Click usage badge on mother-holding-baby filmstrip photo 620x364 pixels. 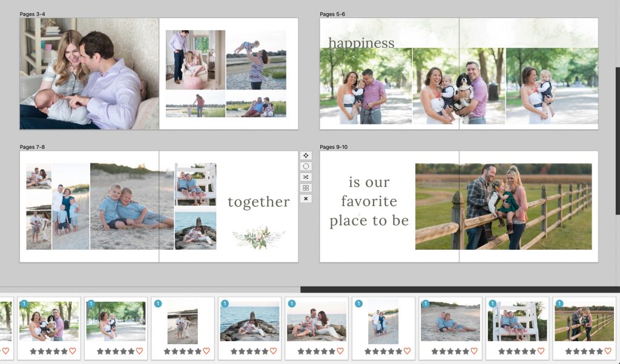pyautogui.click(x=91, y=304)
